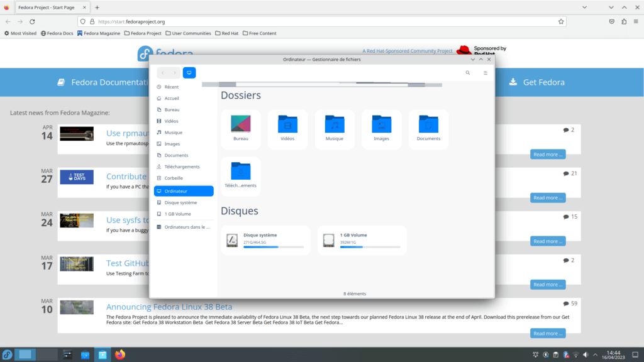The height and width of the screenshot is (362, 644).
Task: Open file manager from taskbar
Action: (103, 354)
